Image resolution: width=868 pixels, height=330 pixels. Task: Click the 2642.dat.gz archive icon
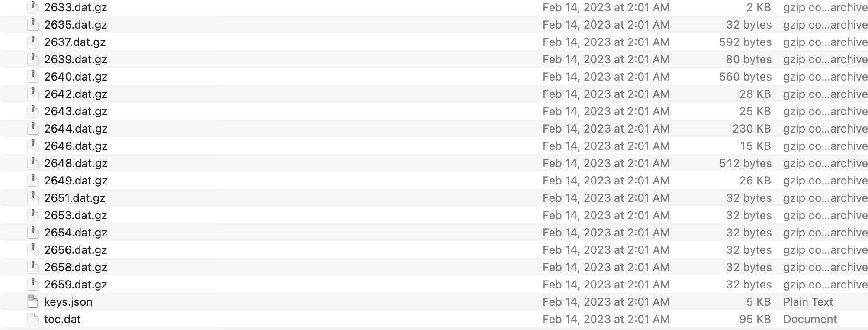pyautogui.click(x=33, y=94)
